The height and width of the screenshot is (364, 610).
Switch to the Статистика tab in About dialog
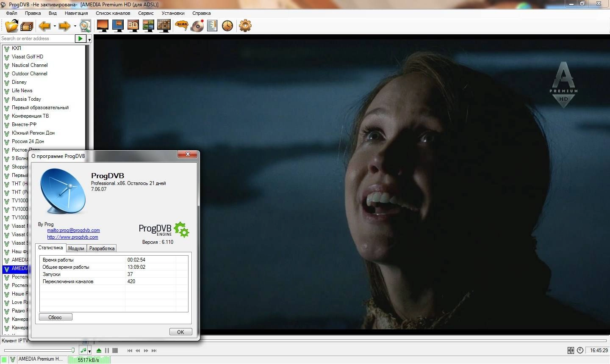click(x=50, y=248)
